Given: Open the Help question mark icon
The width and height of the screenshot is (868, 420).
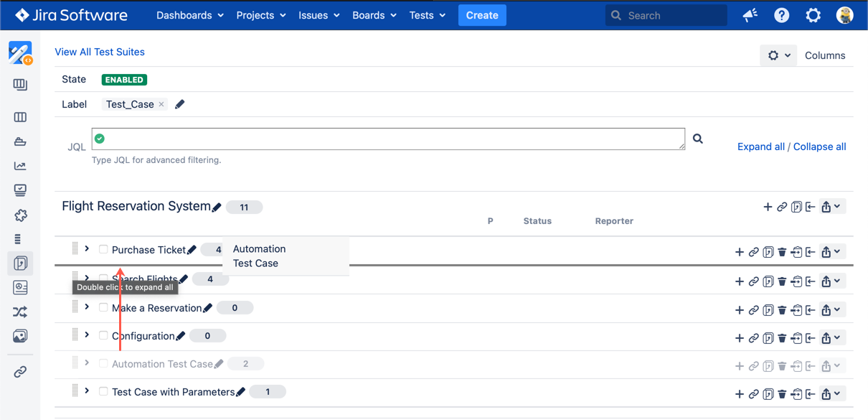Looking at the screenshot, I should click(781, 15).
